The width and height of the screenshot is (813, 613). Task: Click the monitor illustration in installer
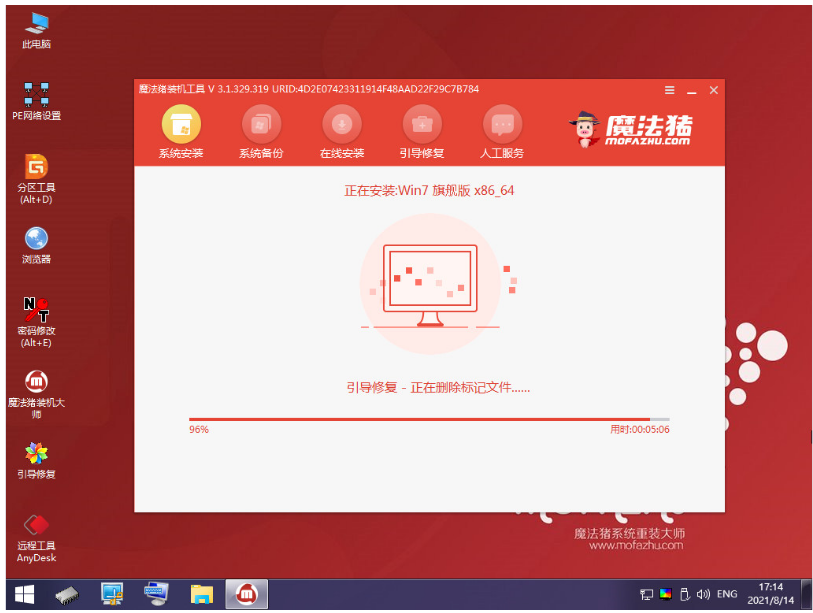[x=430, y=284]
